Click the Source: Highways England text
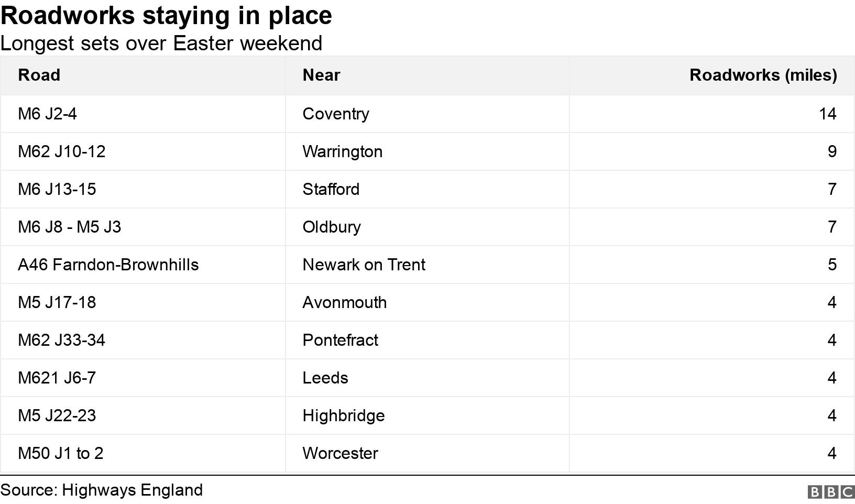855x504 pixels. click(x=102, y=490)
